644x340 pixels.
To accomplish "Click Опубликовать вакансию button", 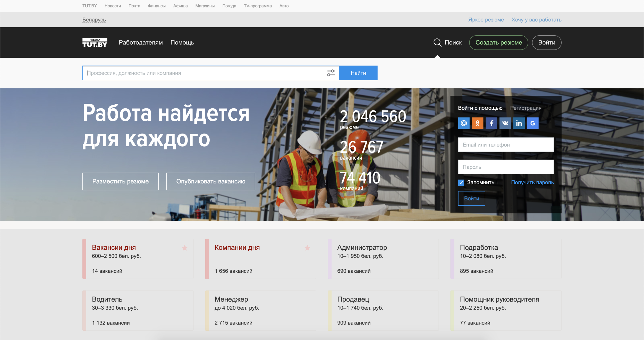I will coord(210,181).
